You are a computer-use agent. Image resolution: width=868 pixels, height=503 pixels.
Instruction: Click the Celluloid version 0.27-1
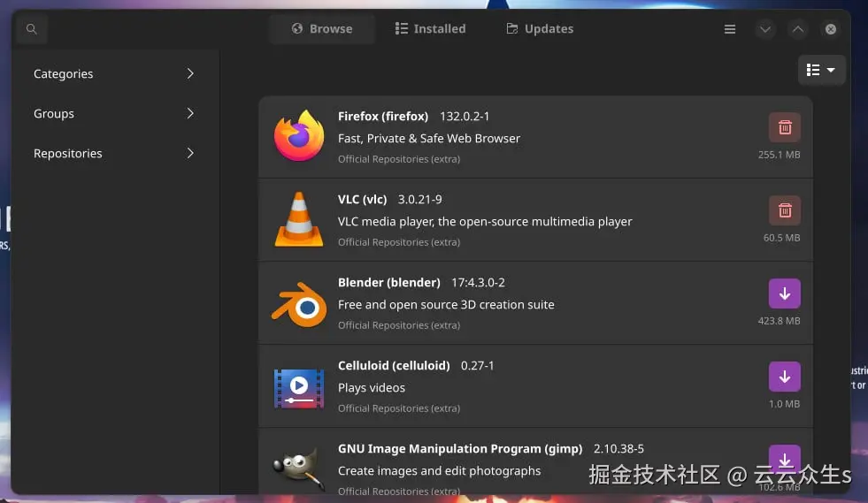[x=477, y=365]
